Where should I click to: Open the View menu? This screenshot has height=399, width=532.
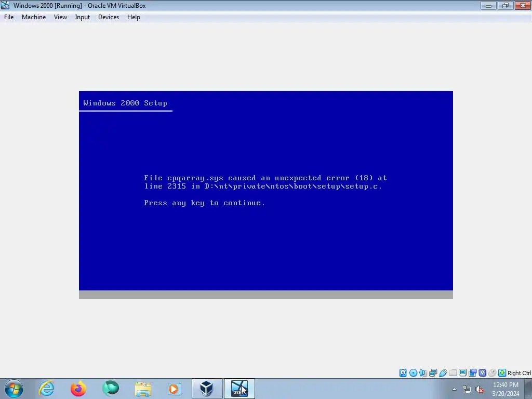tap(60, 17)
